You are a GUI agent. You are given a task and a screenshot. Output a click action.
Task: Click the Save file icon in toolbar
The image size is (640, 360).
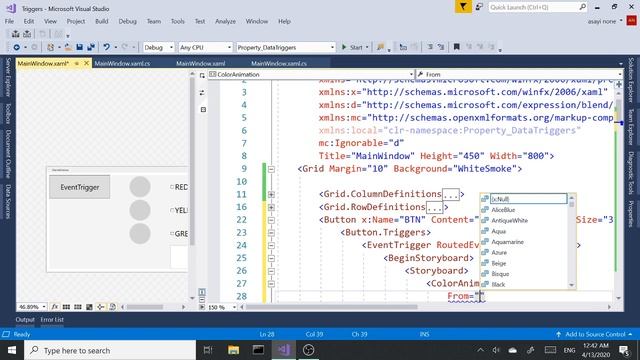[80, 47]
